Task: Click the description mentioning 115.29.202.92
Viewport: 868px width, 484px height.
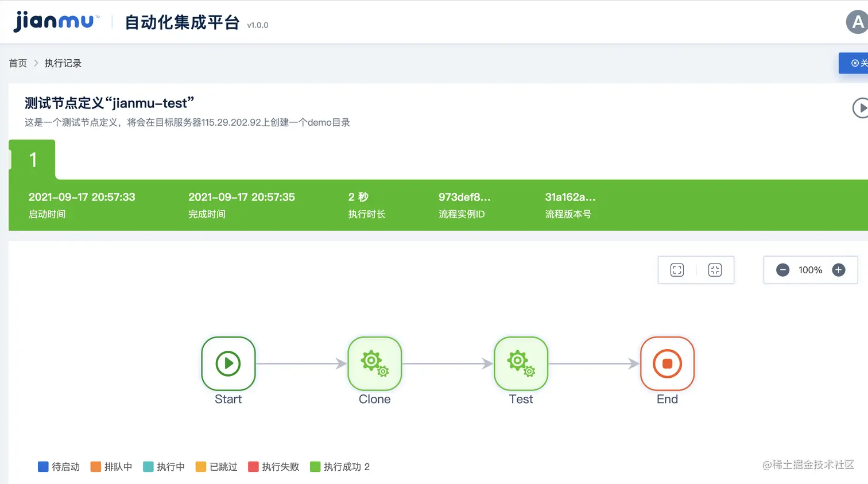Action: click(187, 122)
